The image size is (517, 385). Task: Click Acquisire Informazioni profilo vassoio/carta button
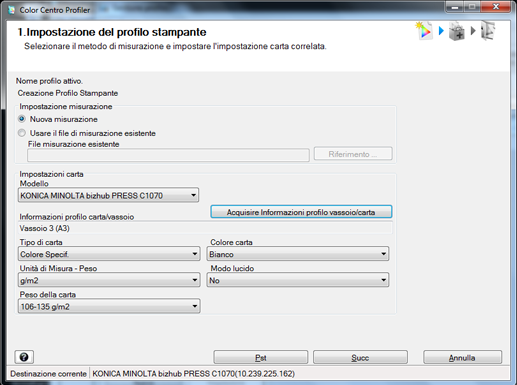click(x=301, y=212)
